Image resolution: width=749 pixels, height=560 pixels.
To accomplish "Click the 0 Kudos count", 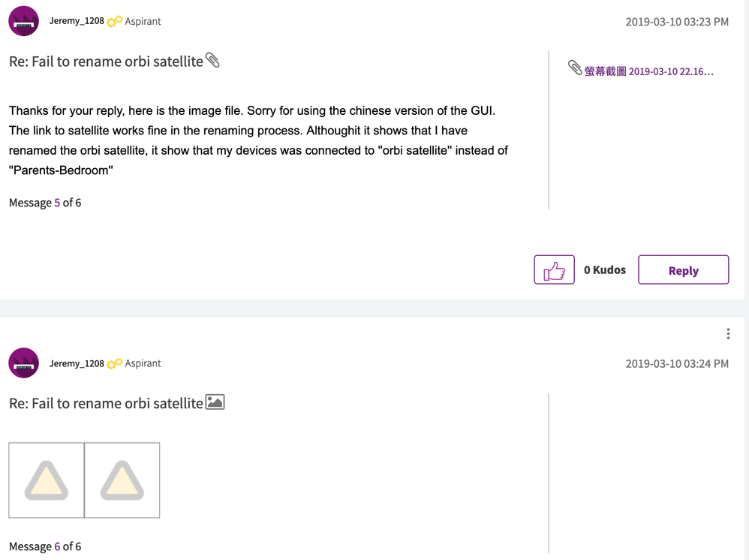I will tap(605, 270).
